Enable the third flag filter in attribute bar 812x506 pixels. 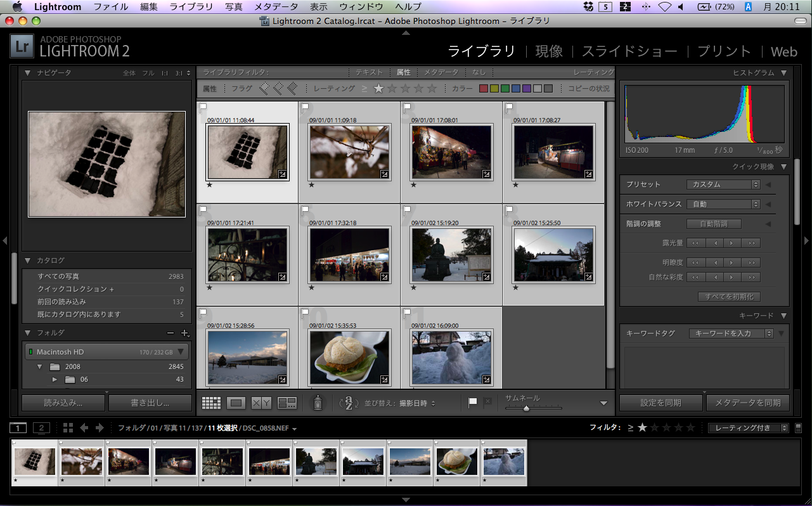(292, 89)
